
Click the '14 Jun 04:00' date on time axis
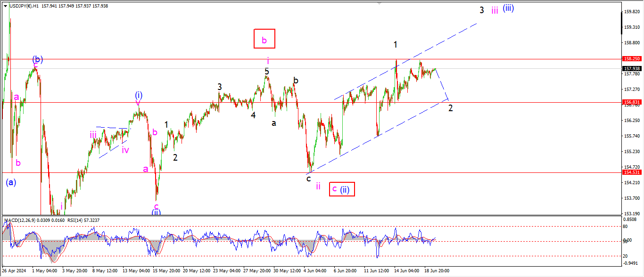point(406,271)
